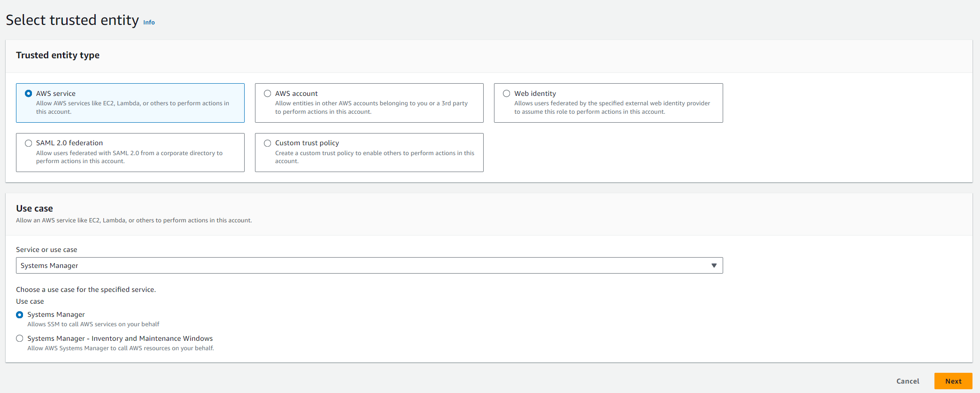Click the 'Trusted entity type' section title
This screenshot has width=980, height=393.
coord(58,55)
